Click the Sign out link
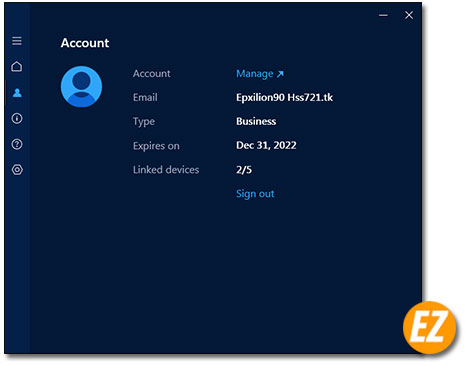 point(255,194)
